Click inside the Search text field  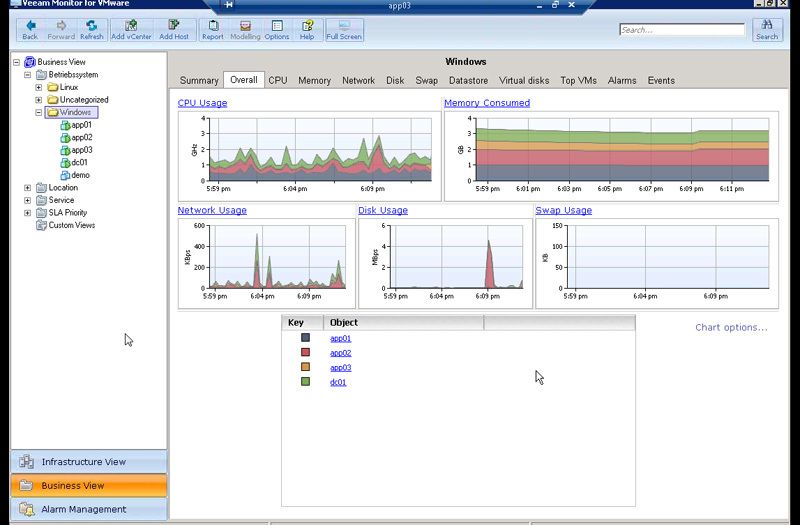click(682, 30)
